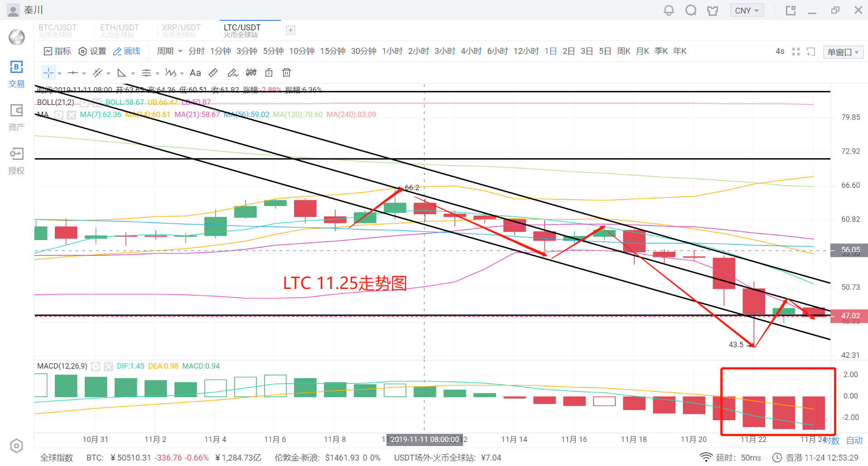Click the 2019-11-11 08:00:00 time marker
This screenshot has height=466, width=868.
pyautogui.click(x=424, y=440)
